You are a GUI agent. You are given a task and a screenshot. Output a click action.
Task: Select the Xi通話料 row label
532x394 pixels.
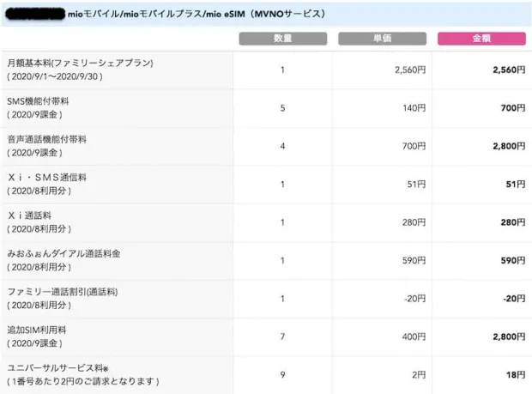coord(29,215)
